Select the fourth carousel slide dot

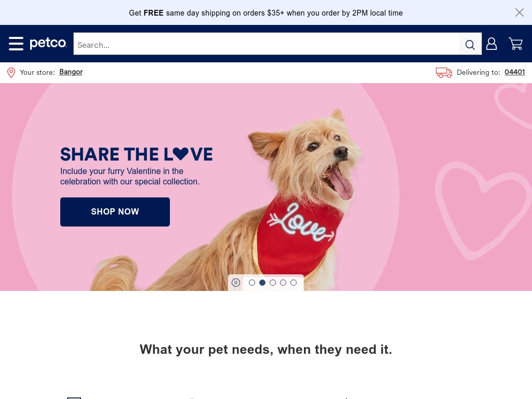[283, 283]
